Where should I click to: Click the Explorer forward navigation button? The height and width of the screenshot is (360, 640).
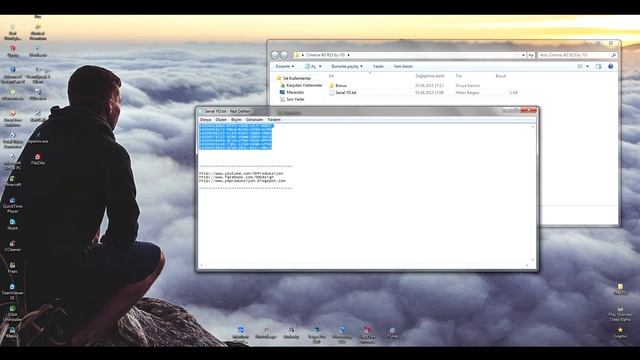coord(284,55)
